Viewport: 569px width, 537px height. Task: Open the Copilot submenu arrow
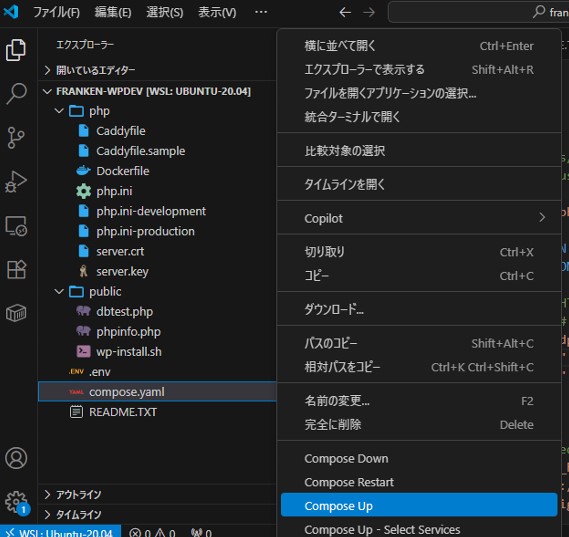pyautogui.click(x=542, y=217)
